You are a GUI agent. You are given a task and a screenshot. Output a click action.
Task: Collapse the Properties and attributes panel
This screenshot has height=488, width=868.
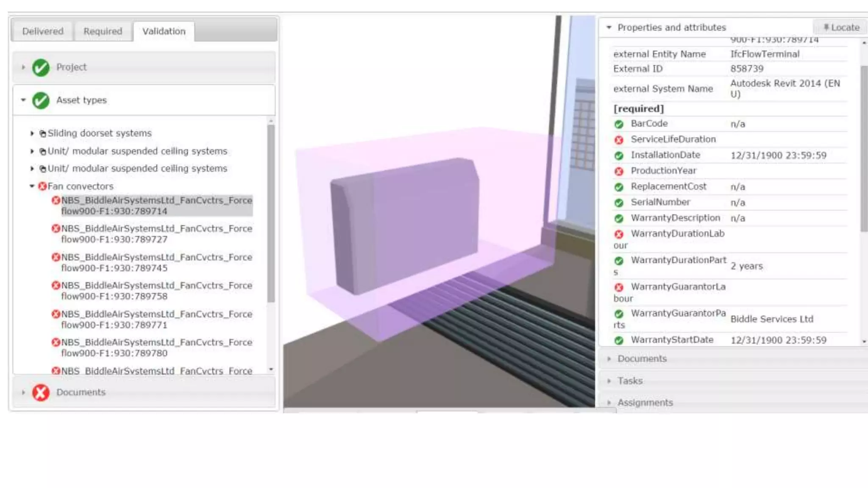(609, 28)
